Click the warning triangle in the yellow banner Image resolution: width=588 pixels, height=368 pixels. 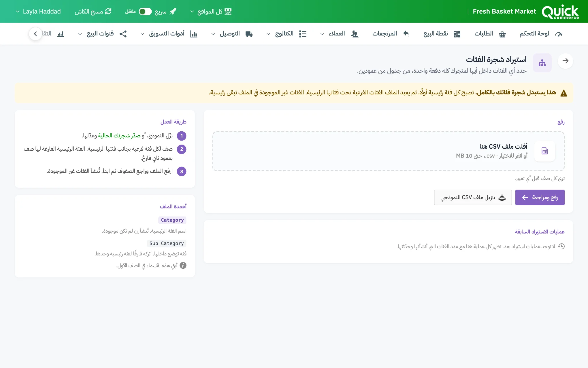pos(563,93)
